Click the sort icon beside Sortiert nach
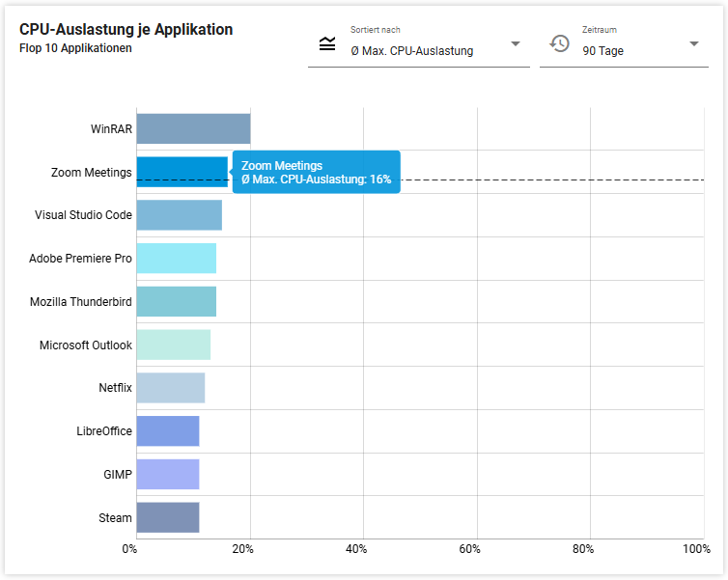Image resolution: width=728 pixels, height=580 pixels. coord(327,43)
